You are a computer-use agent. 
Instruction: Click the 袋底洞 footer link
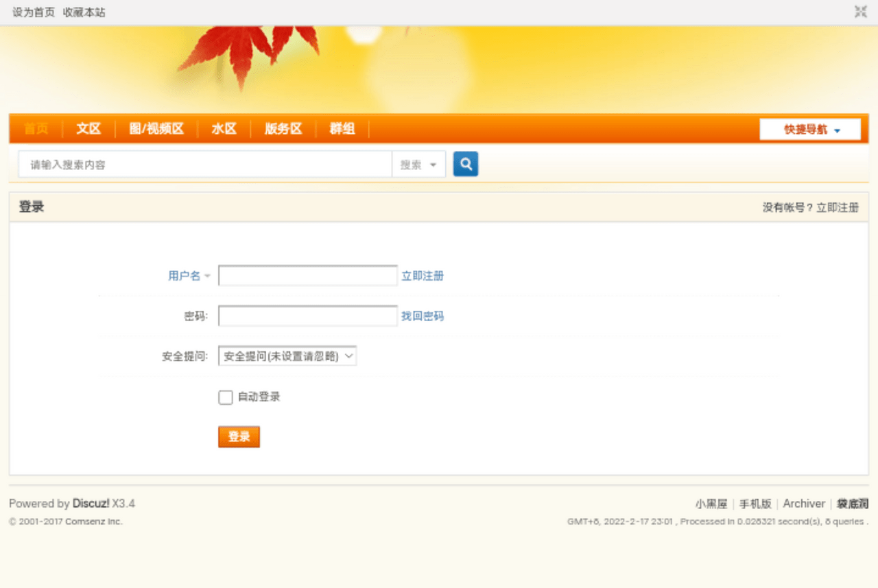pos(853,504)
